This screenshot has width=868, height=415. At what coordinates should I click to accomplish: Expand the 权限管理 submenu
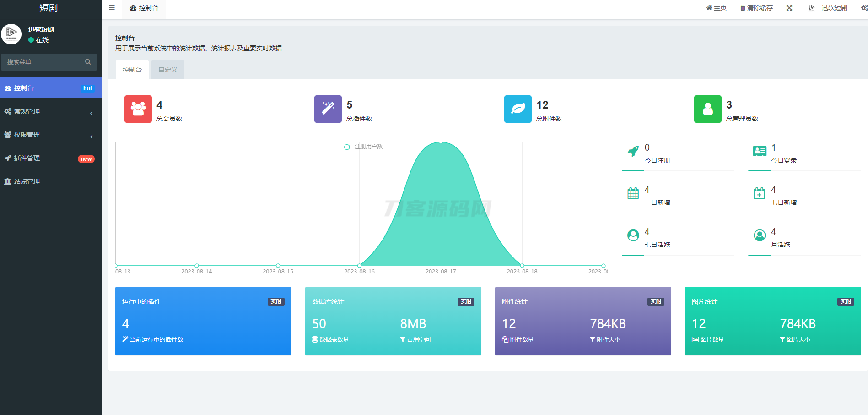(91, 136)
